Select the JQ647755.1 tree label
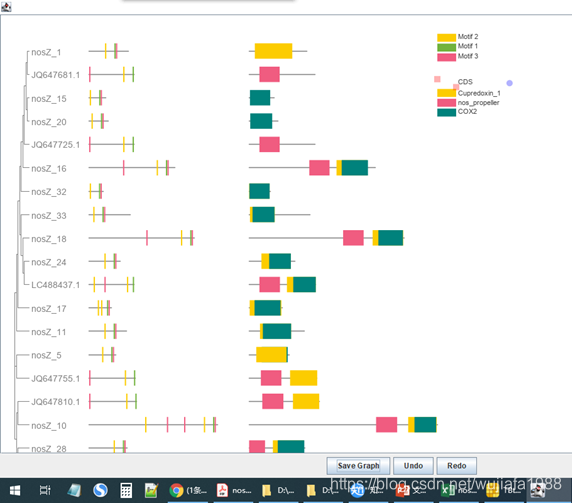 click(x=55, y=379)
